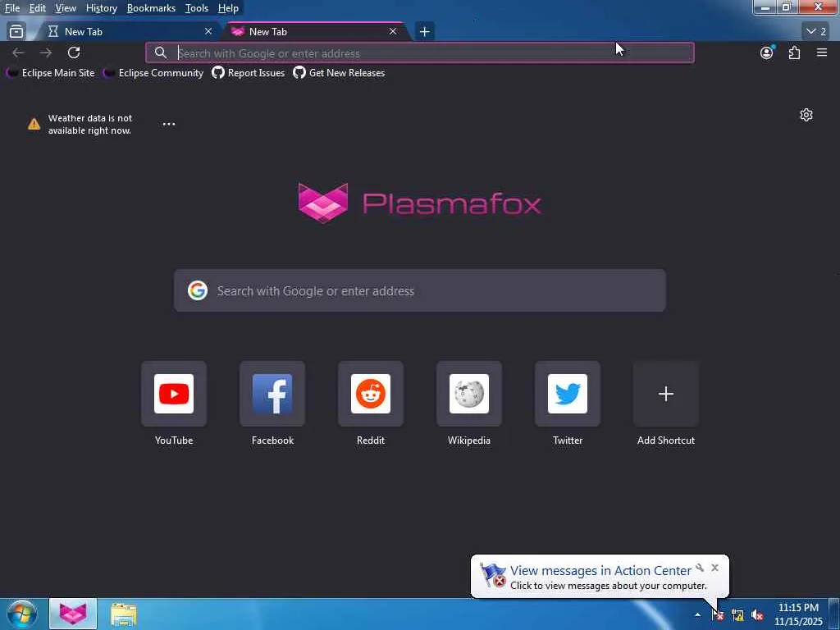Click View messages in Action Center link
The image size is (840, 630).
(x=600, y=571)
